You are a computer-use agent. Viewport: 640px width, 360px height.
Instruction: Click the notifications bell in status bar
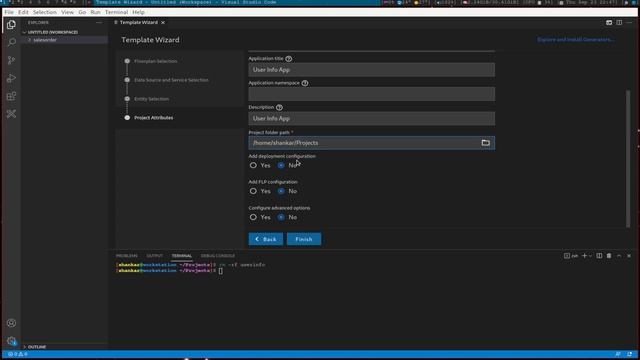(629, 354)
